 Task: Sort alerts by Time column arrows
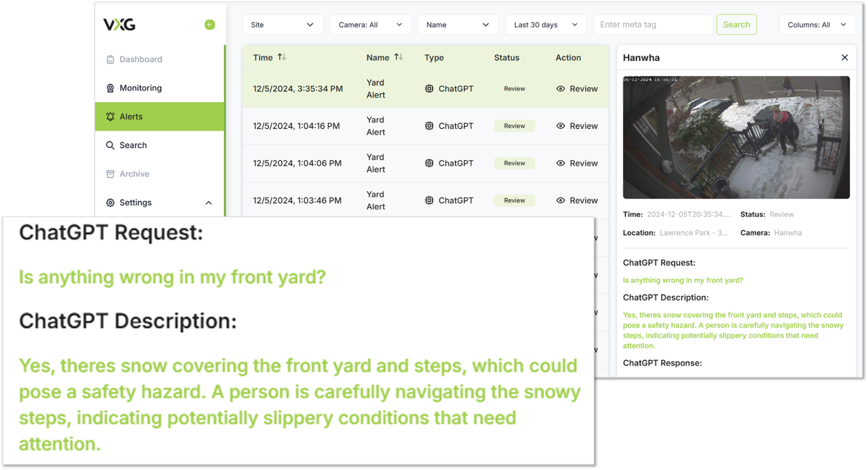tap(282, 57)
